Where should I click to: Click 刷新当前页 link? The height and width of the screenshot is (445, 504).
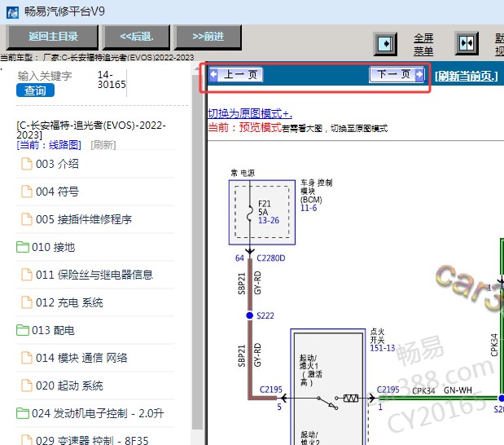466,77
